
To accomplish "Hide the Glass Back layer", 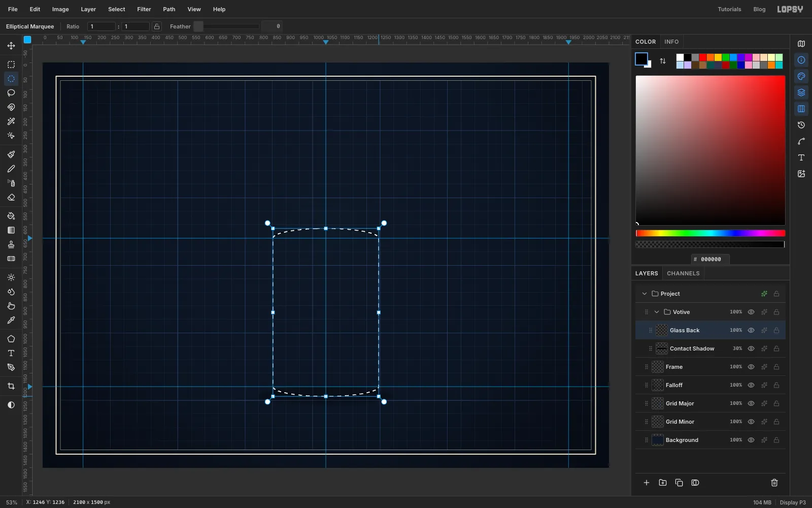I will (751, 330).
